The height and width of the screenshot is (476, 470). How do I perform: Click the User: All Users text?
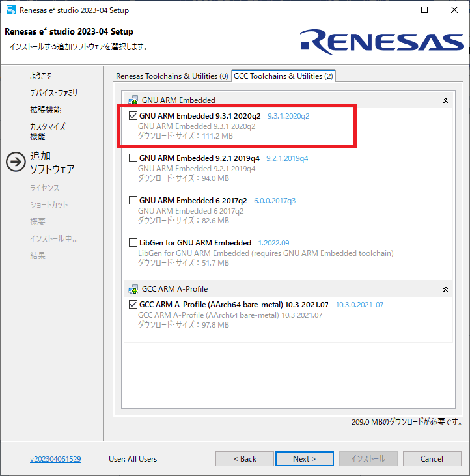(133, 459)
